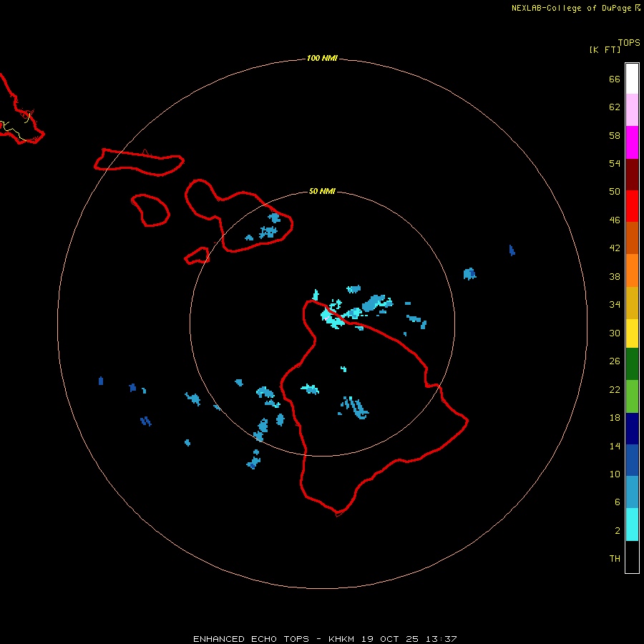Click the black TH threshold legend swatch
644x644 pixels.
(x=632, y=557)
